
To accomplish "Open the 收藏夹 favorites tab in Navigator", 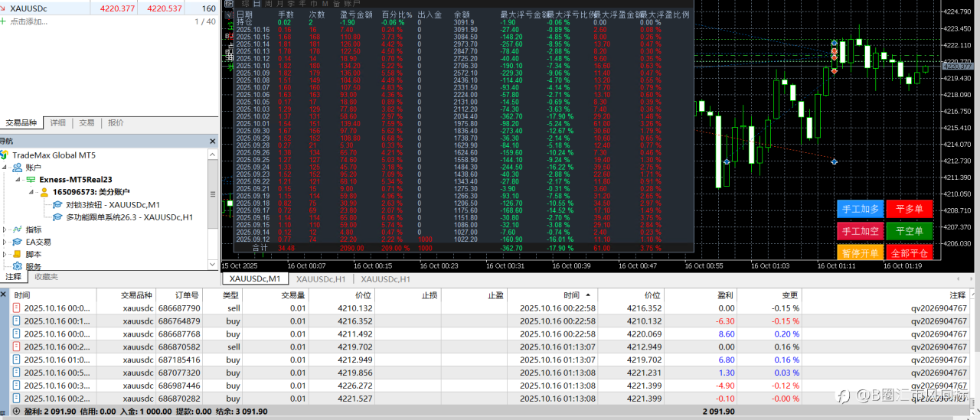I will click(46, 277).
